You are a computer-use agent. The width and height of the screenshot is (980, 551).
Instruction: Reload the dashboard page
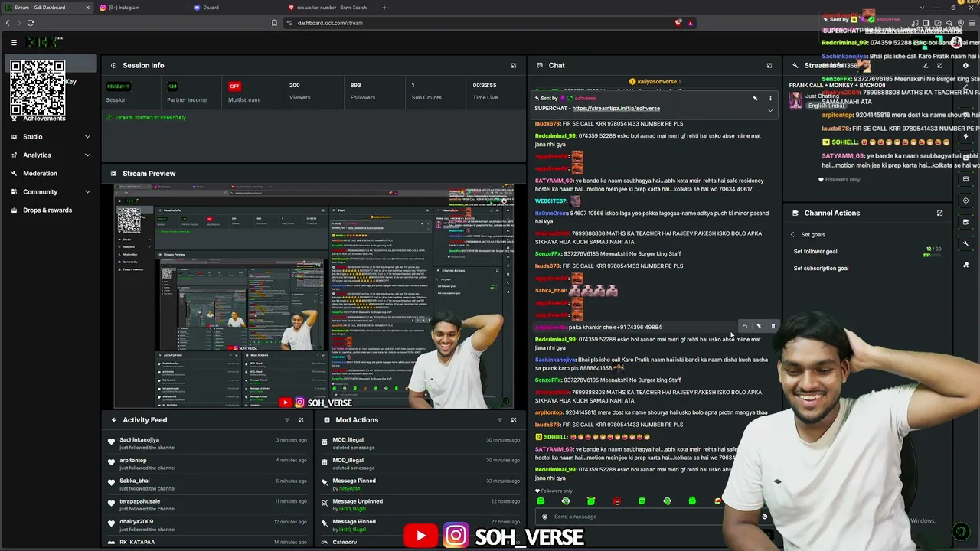pos(31,23)
